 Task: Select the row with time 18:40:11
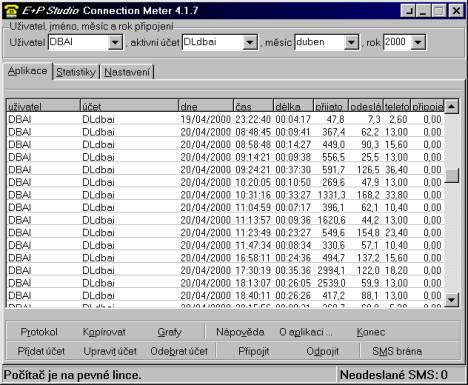[225, 296]
